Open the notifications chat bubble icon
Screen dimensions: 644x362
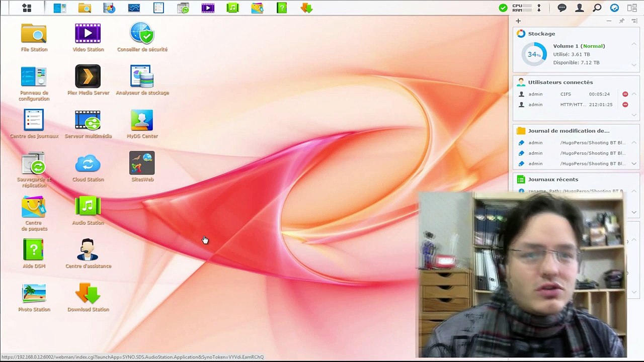(562, 8)
